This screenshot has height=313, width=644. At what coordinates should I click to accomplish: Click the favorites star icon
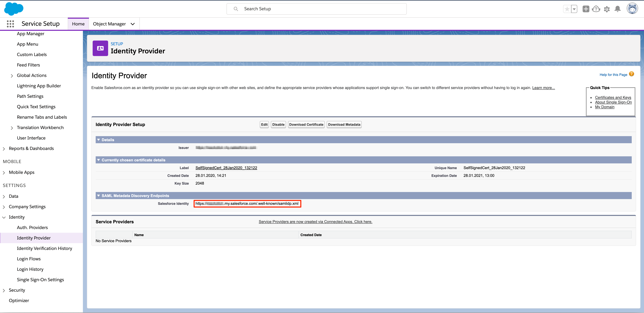click(567, 9)
